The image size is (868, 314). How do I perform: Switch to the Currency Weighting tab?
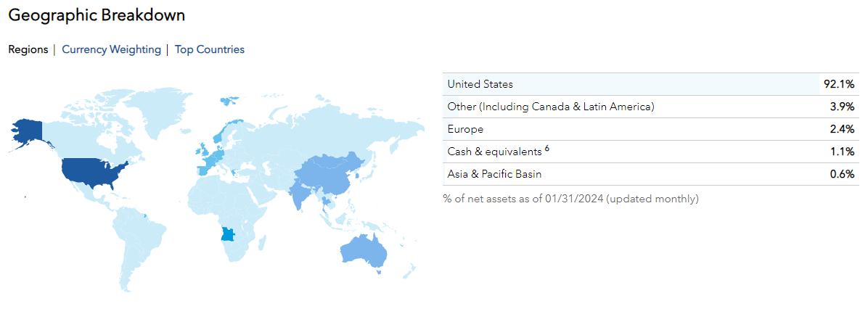[x=111, y=50]
